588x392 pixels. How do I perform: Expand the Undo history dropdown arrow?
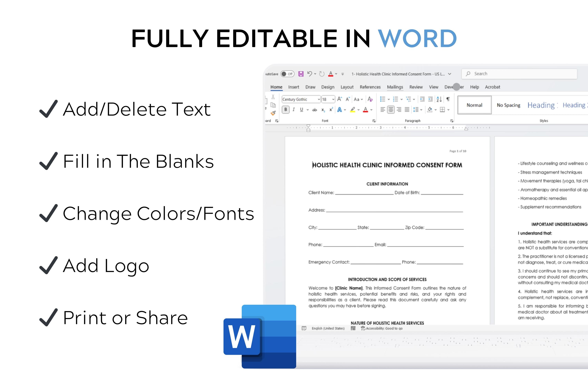[315, 74]
